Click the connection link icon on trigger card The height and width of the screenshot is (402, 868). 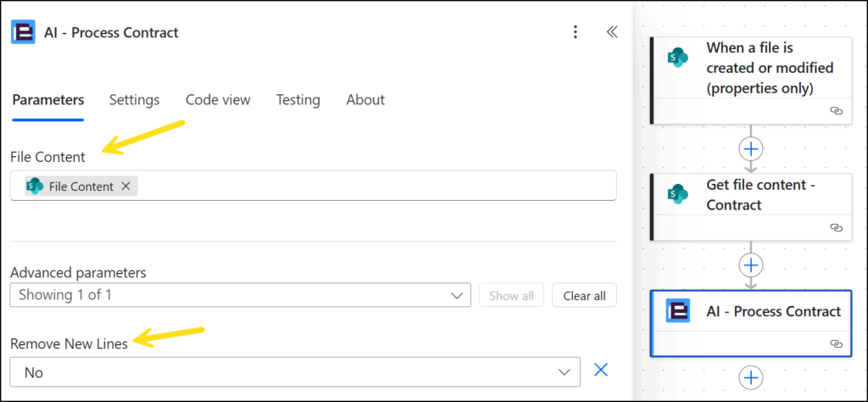836,111
